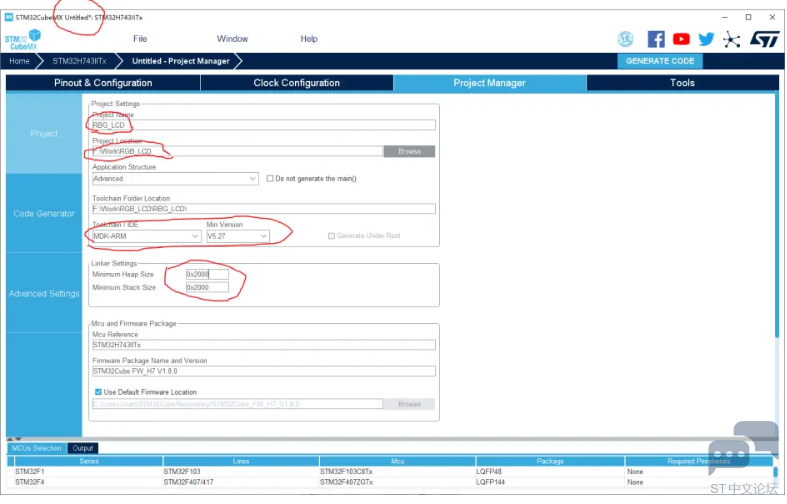This screenshot has height=504, width=787.
Task: Switch to Output bottom tab
Action: coord(83,448)
